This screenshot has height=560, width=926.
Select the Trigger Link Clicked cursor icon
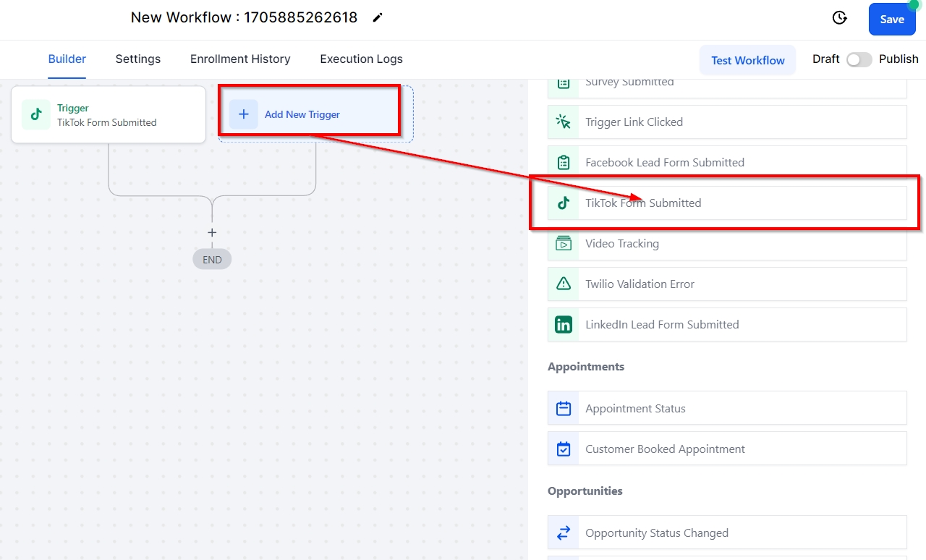pos(564,122)
